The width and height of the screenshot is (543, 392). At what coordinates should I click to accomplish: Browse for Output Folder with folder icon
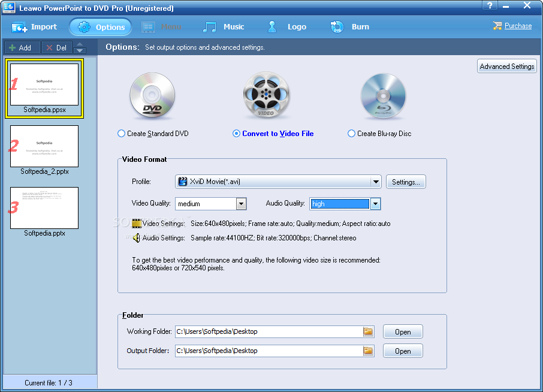coord(368,351)
